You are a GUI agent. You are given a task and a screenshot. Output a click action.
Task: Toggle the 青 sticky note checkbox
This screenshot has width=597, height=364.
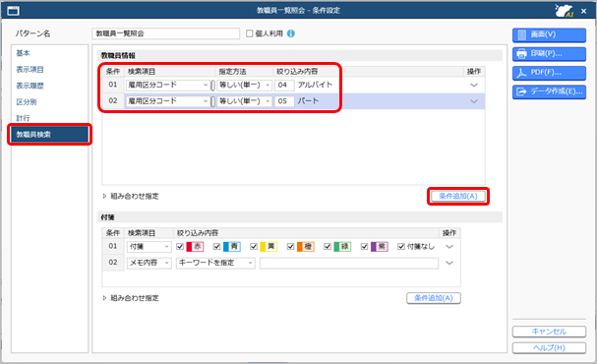tap(217, 247)
